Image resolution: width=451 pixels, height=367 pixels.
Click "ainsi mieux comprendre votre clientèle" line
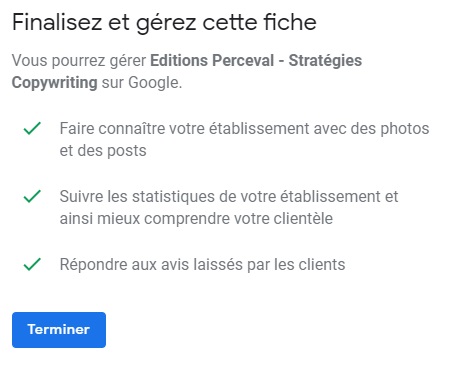tap(196, 219)
